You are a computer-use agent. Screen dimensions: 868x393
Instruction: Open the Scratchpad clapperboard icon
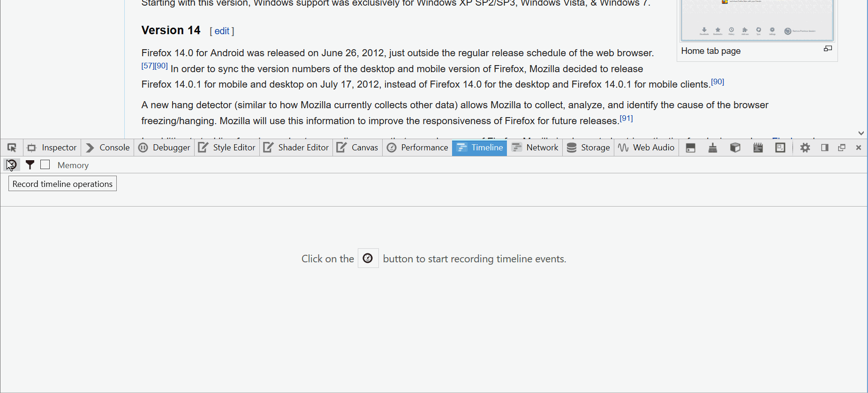click(x=758, y=148)
